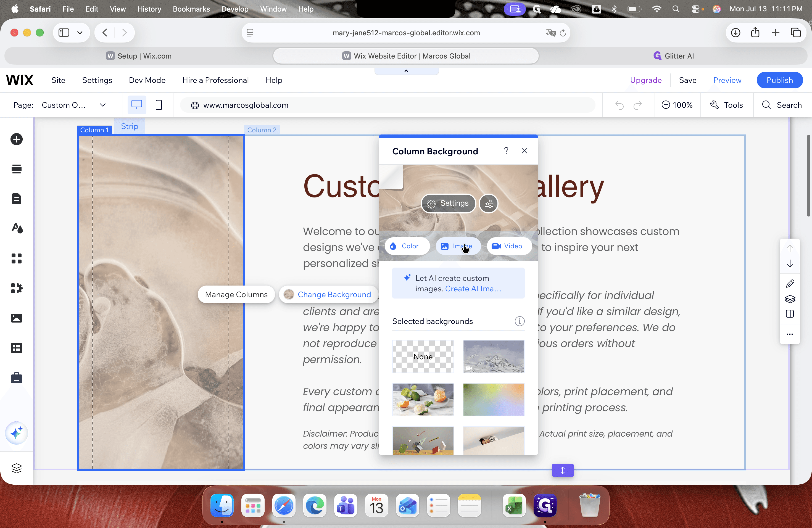Click the layout icon on strip toolbar
This screenshot has width=812, height=528.
[790, 314]
